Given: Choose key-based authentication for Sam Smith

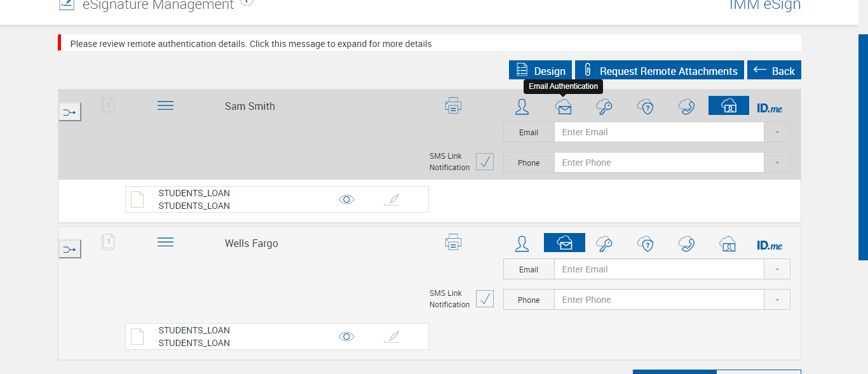Looking at the screenshot, I should [604, 107].
